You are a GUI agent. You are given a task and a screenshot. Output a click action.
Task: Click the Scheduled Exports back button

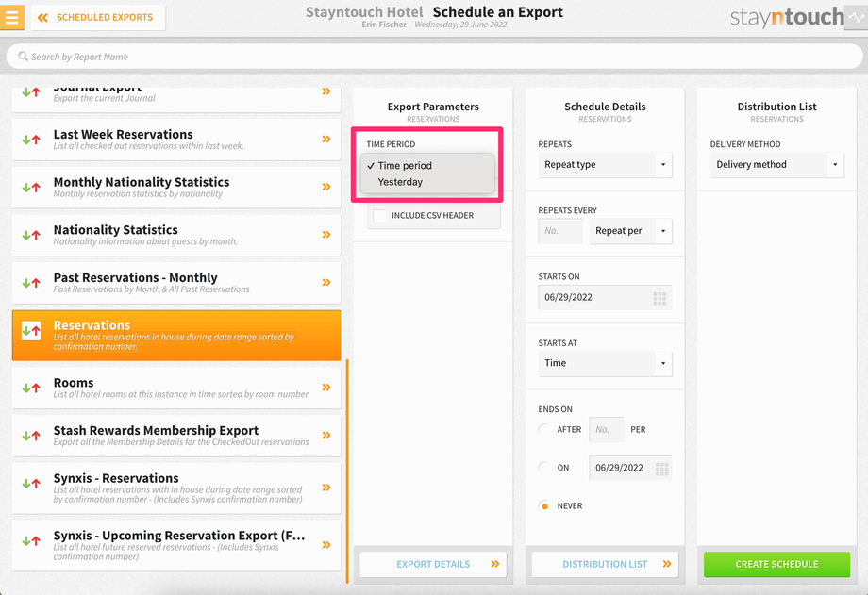98,18
